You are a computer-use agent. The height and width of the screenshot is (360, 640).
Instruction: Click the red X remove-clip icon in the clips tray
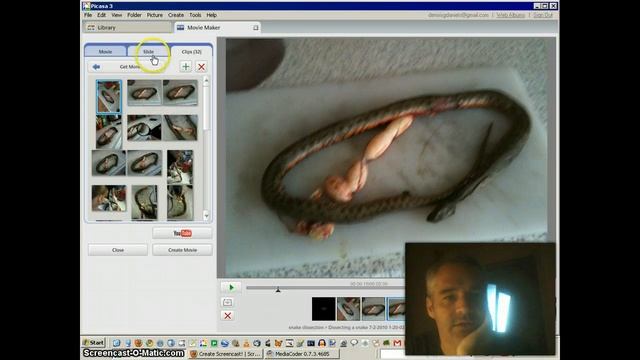pyautogui.click(x=201, y=67)
